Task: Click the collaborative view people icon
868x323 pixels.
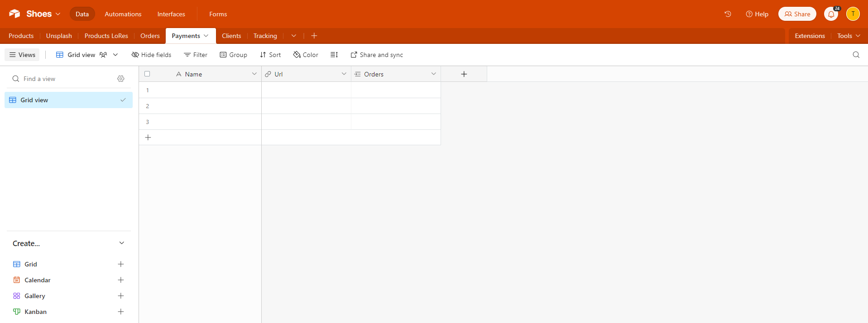Action: coord(103,55)
